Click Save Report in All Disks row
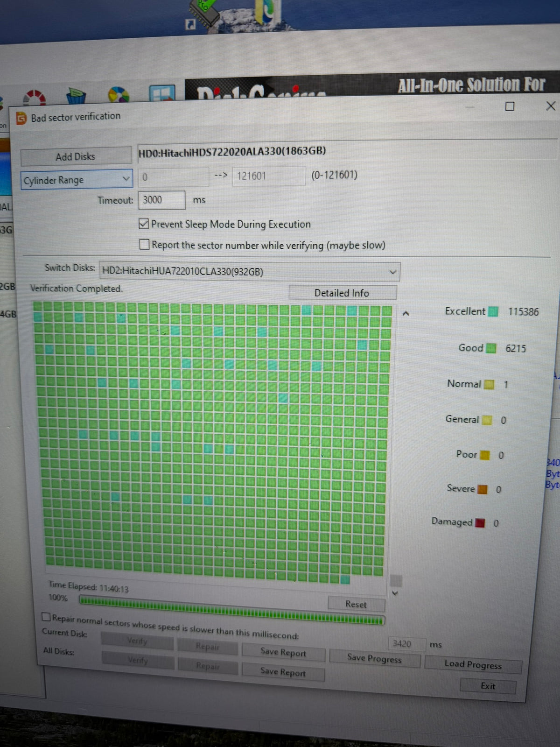 (283, 672)
